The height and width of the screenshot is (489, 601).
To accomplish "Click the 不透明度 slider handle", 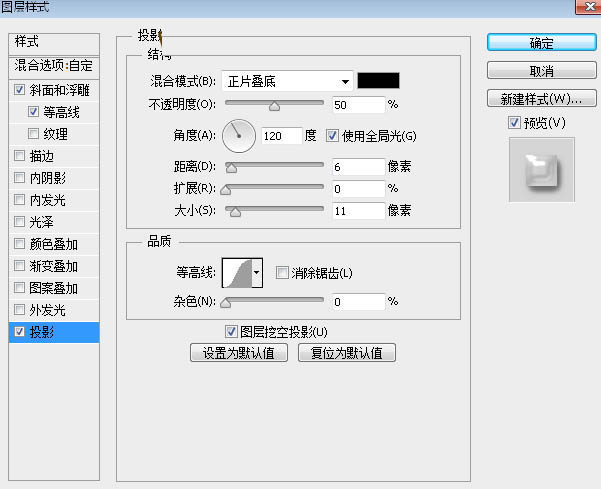I will pos(274,106).
